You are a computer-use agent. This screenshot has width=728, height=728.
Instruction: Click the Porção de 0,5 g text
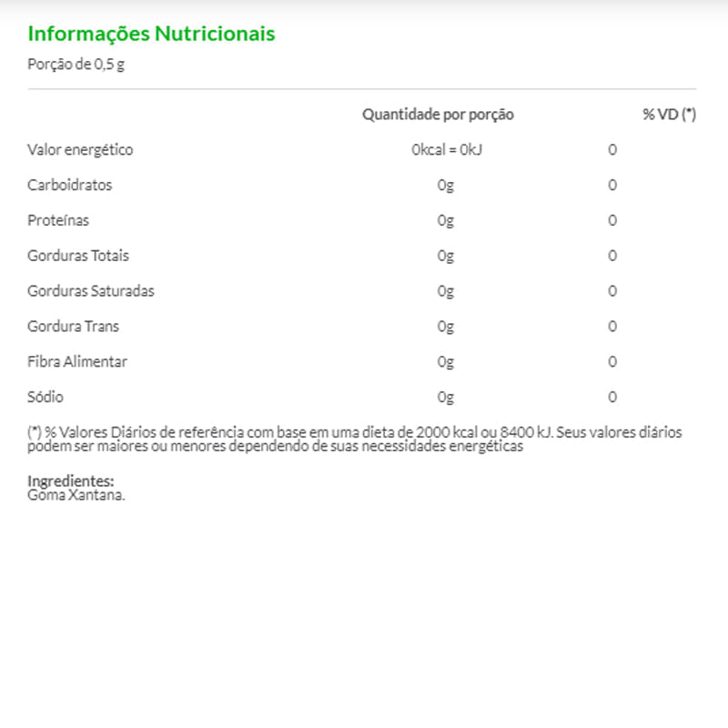pyautogui.click(x=76, y=66)
